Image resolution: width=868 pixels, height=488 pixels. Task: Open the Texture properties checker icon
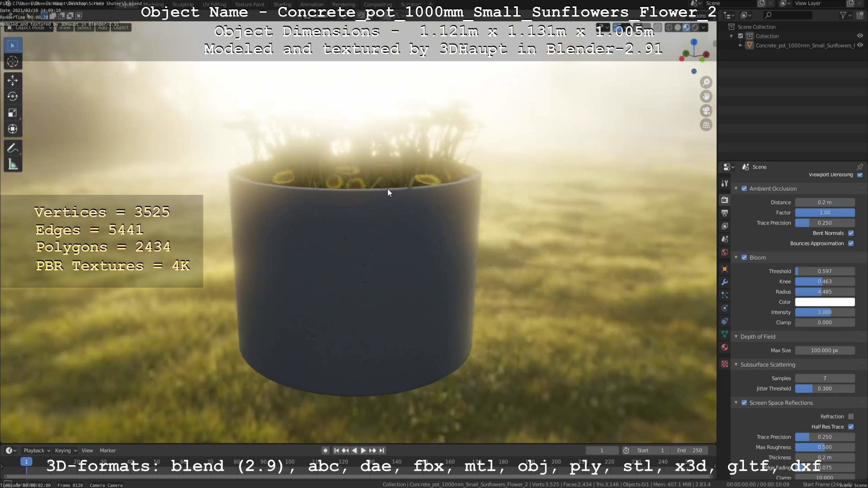click(x=725, y=364)
